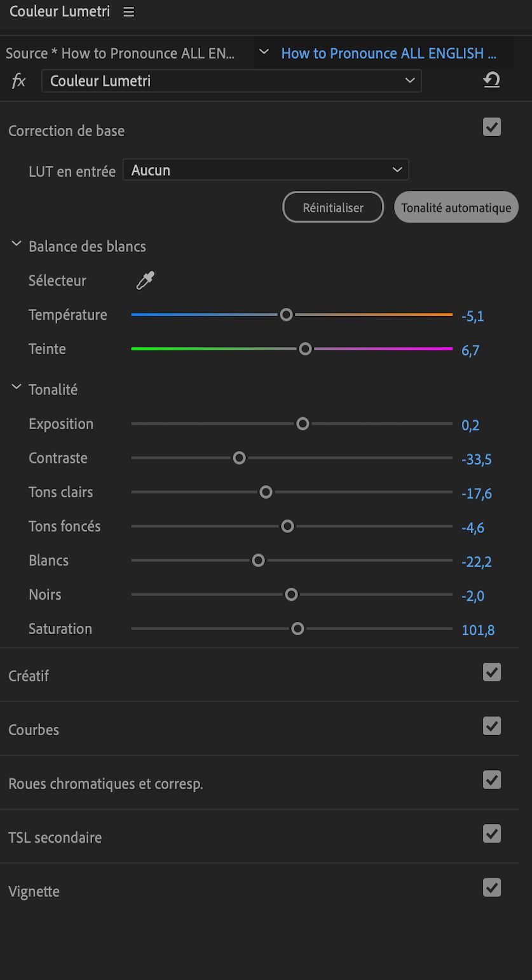Viewport: 532px width, 980px height.
Task: Uncheck the Créatif section checkbox
Action: (492, 672)
